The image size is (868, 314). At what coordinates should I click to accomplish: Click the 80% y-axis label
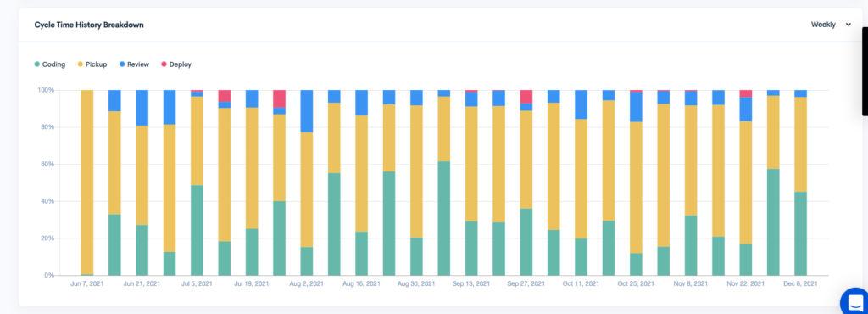47,126
